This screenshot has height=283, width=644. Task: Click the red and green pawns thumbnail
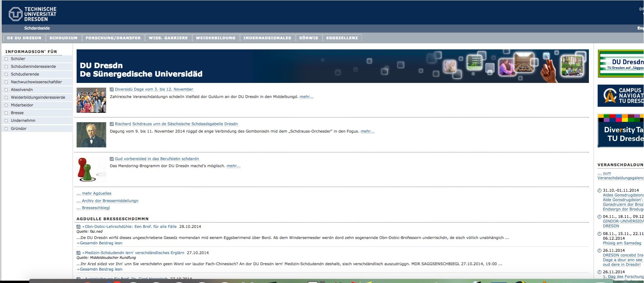pos(91,170)
